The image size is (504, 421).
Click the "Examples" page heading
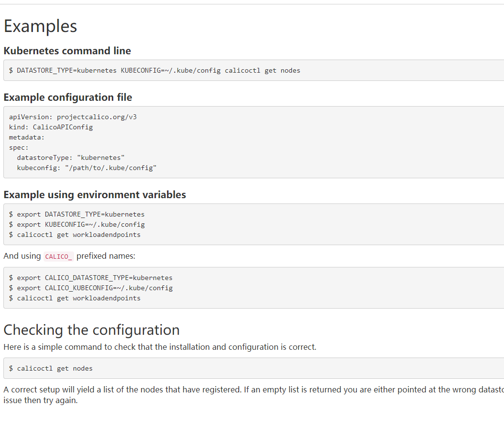(x=40, y=26)
